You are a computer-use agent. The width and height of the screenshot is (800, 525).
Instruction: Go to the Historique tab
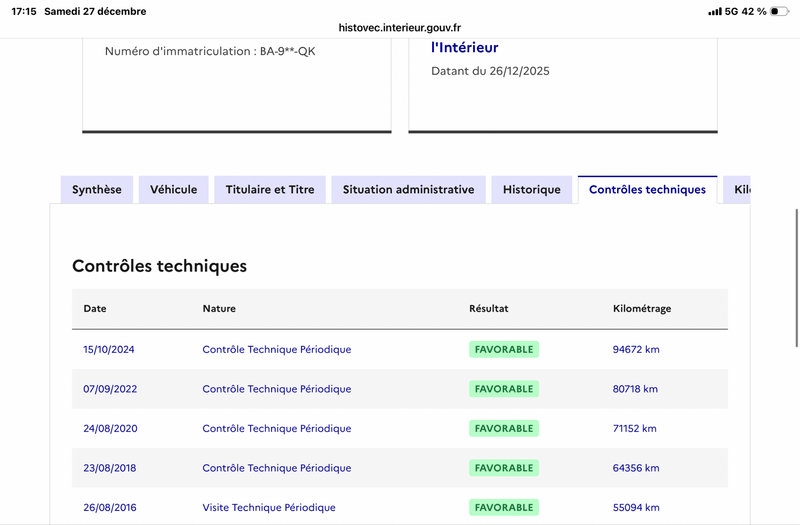pos(532,190)
